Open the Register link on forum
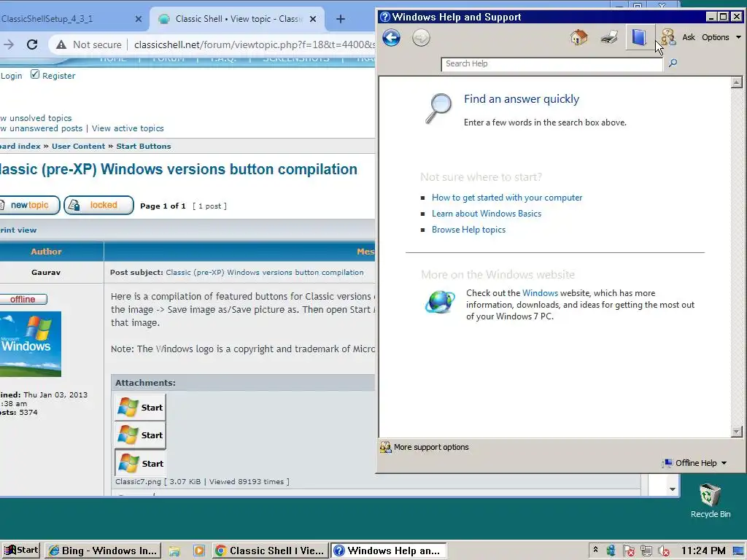This screenshot has width=747, height=560. point(58,76)
